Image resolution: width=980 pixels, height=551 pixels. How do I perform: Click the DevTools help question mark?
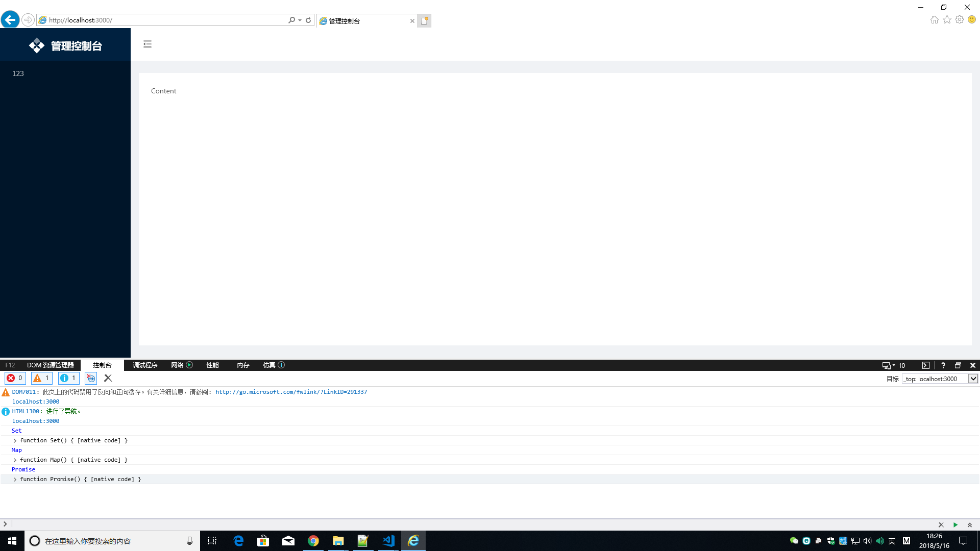(943, 365)
